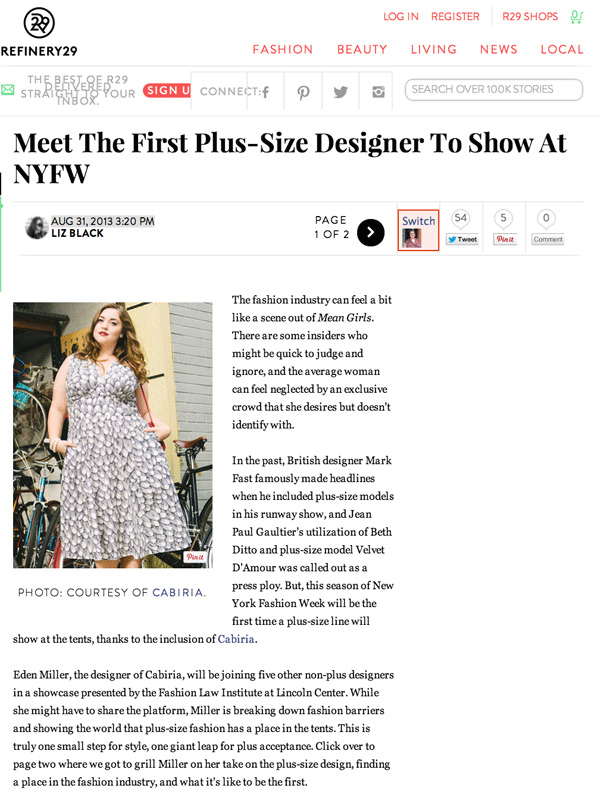Click the Register link
Image resolution: width=600 pixels, height=807 pixels.
[455, 16]
